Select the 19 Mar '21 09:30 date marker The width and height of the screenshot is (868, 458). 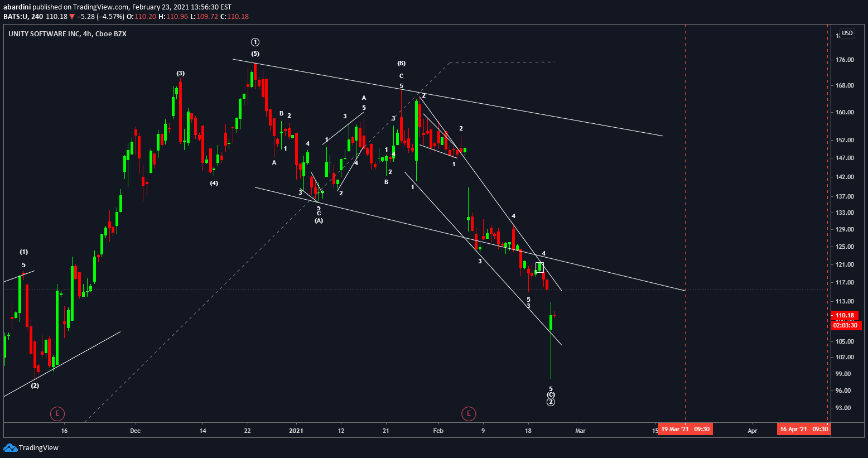(685, 429)
